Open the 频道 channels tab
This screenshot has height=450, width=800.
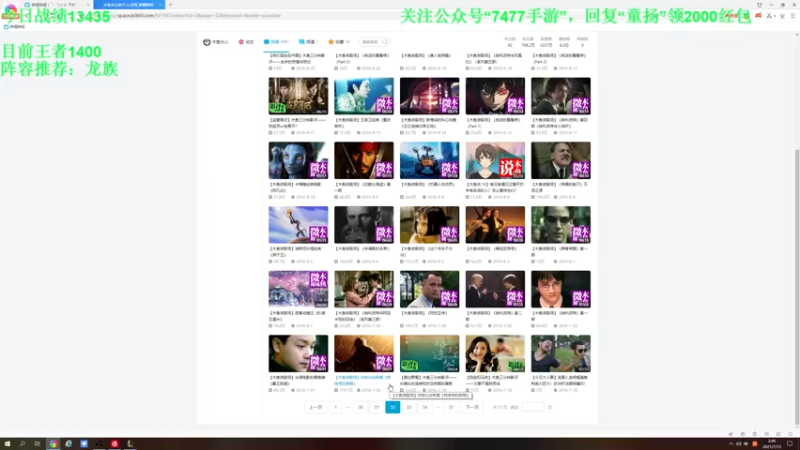coord(308,42)
